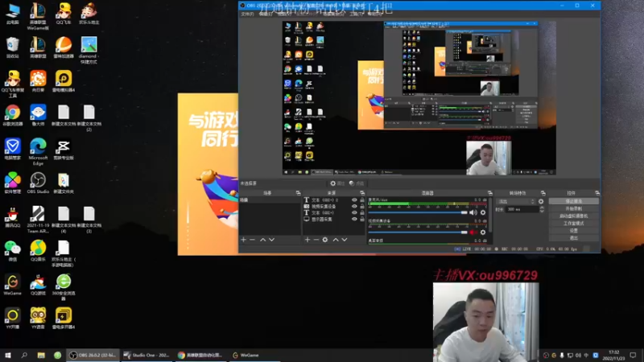Open Settings button in OBS controls

pos(574,231)
